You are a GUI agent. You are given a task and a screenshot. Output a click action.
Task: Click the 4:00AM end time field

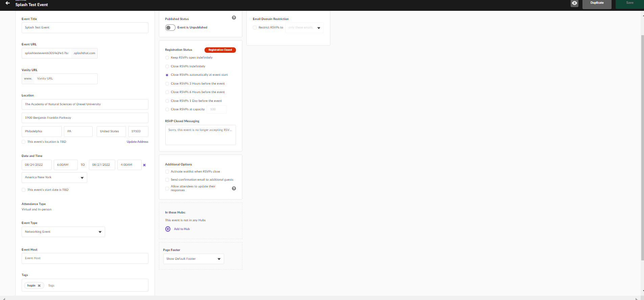point(129,165)
